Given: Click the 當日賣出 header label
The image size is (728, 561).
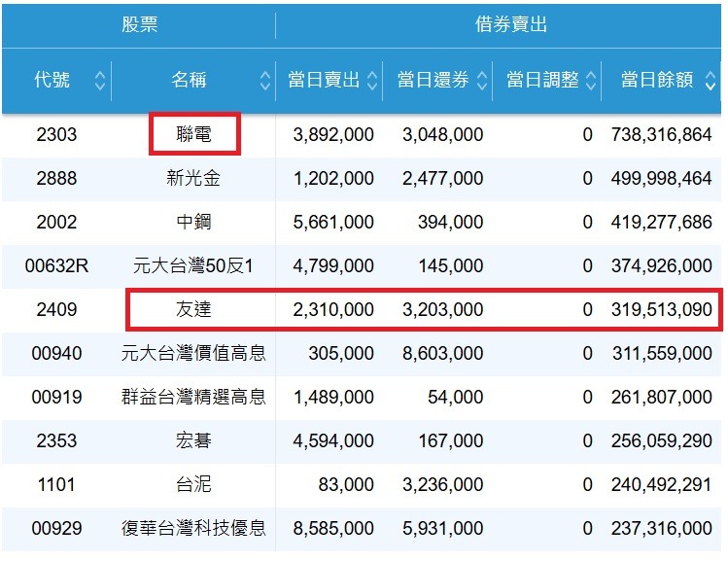Looking at the screenshot, I should click(324, 80).
